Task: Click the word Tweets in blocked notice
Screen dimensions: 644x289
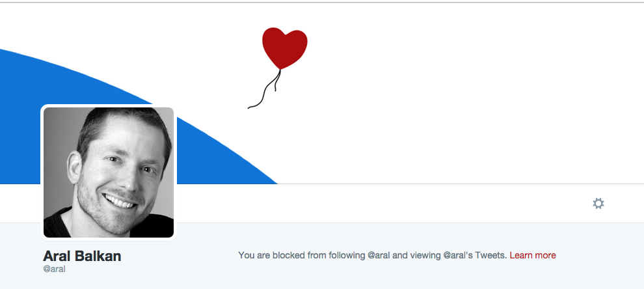Action: click(x=490, y=255)
